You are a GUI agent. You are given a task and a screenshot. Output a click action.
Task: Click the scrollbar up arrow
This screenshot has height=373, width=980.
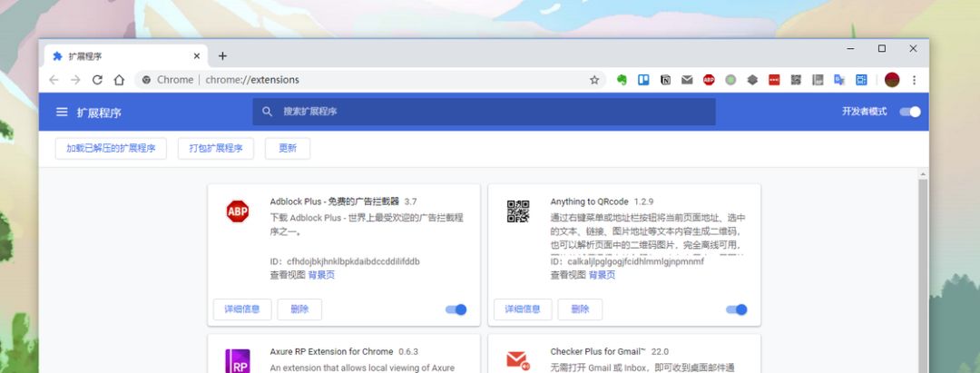tap(923, 173)
